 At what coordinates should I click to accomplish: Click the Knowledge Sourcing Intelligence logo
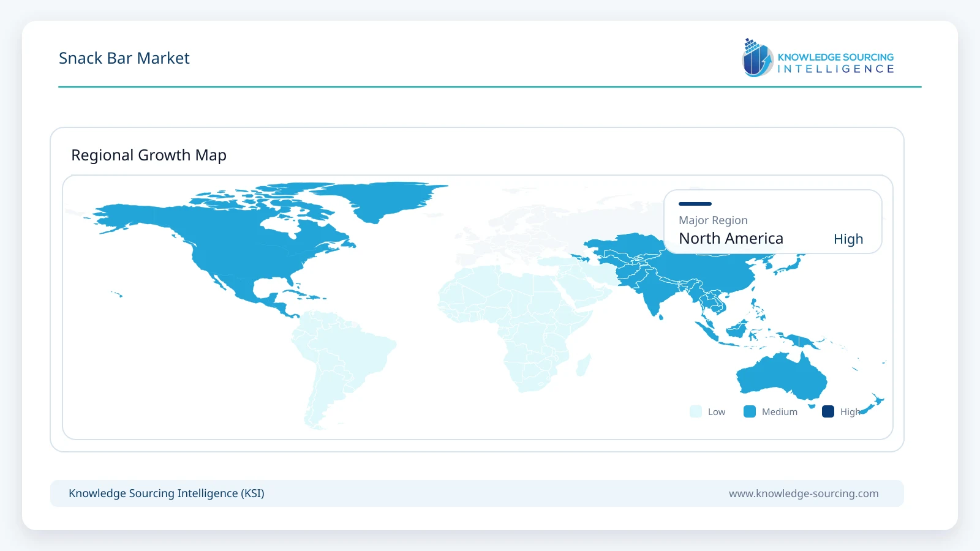tap(818, 58)
